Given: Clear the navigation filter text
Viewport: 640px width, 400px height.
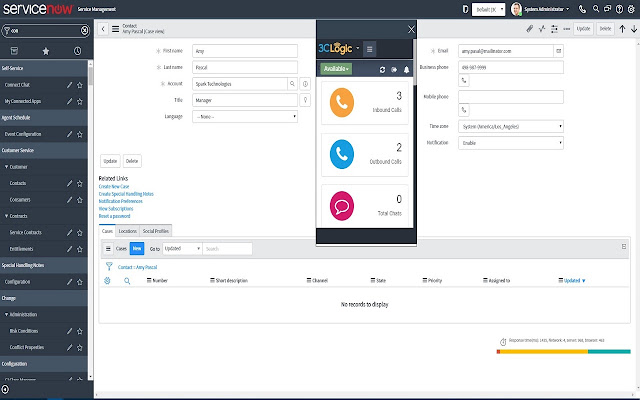Looking at the screenshot, I should (x=84, y=30).
